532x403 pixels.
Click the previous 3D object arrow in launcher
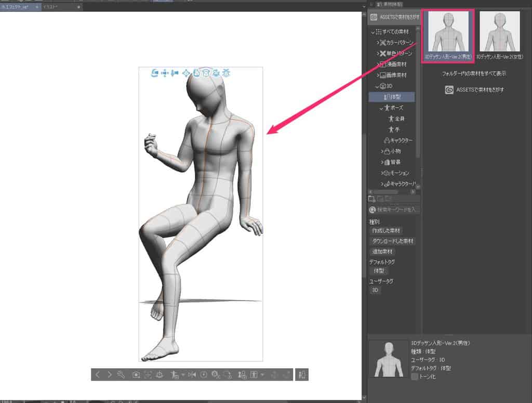click(x=98, y=375)
